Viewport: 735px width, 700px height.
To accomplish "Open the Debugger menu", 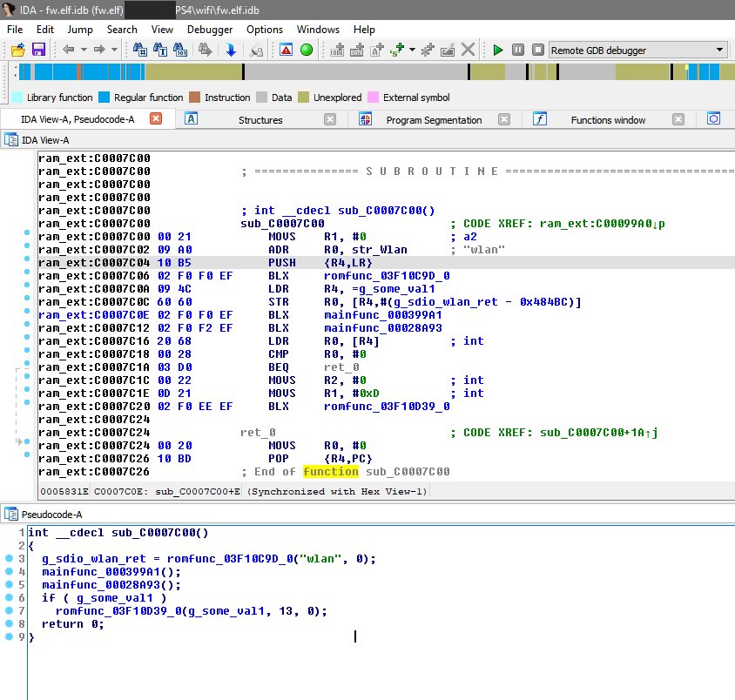I will [210, 29].
